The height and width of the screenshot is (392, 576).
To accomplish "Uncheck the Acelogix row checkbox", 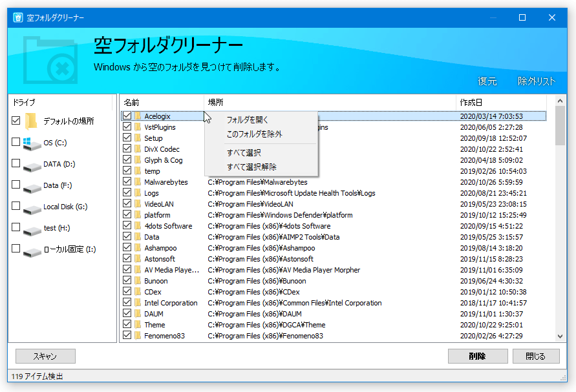I will click(x=127, y=116).
